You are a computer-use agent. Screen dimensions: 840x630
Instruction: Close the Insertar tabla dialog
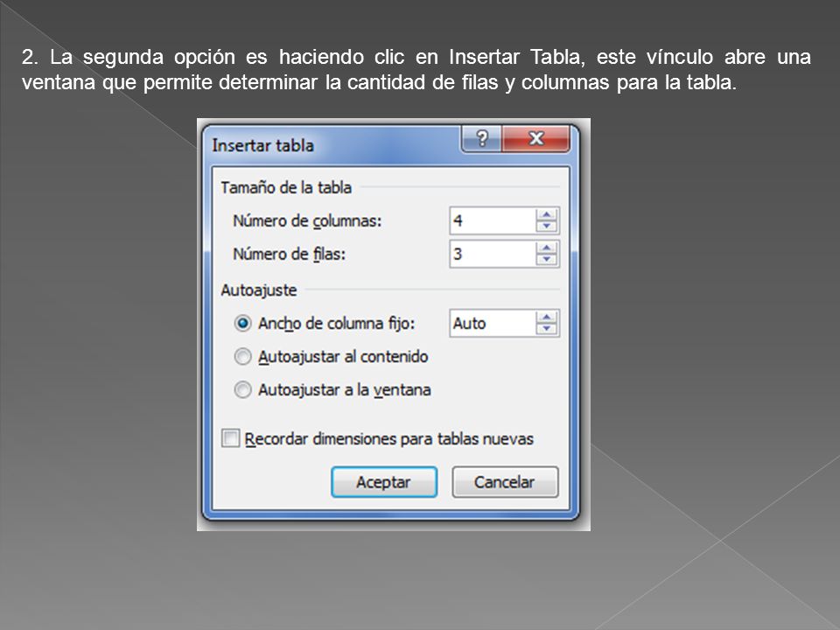coord(535,138)
